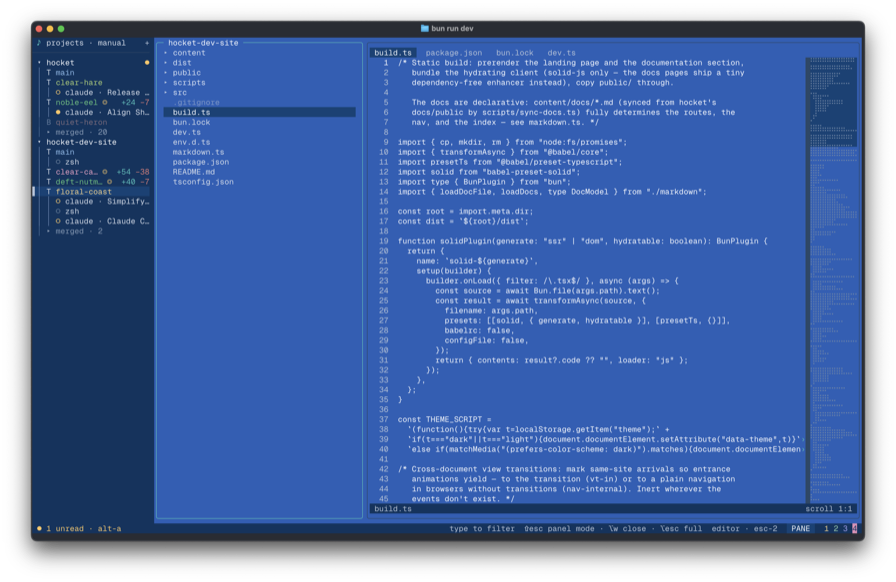Select the clear-hare worktree
The image size is (896, 582).
[79, 82]
